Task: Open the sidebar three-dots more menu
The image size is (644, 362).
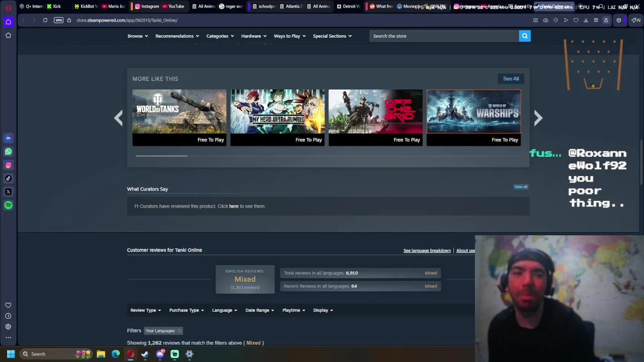Action: coord(8,337)
